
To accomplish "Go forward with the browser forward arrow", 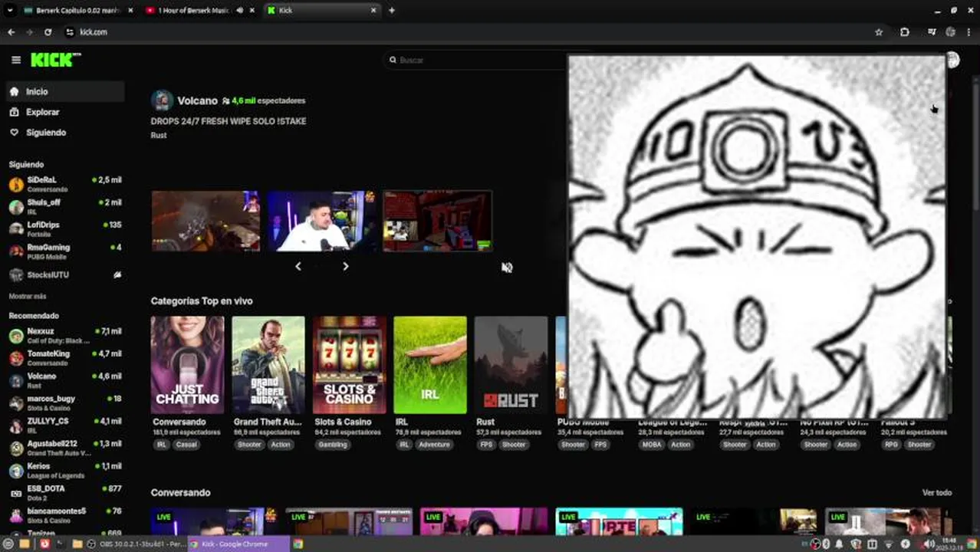I will (29, 32).
